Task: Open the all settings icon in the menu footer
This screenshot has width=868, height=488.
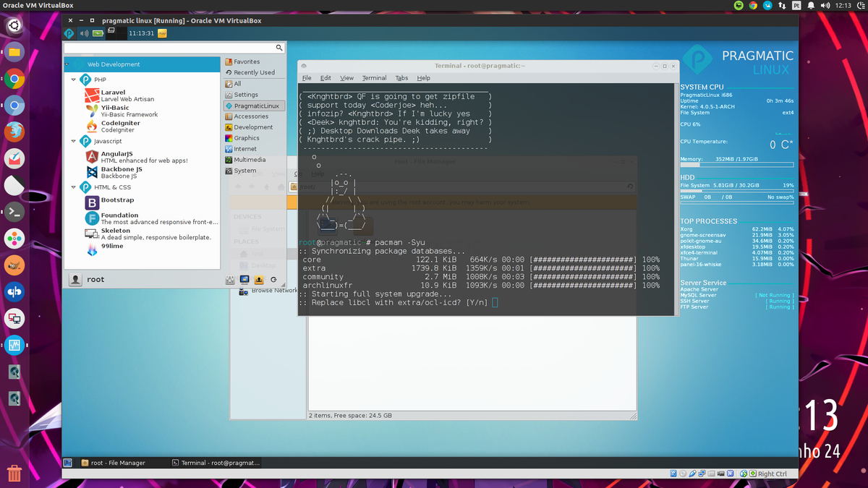Action: click(x=230, y=280)
